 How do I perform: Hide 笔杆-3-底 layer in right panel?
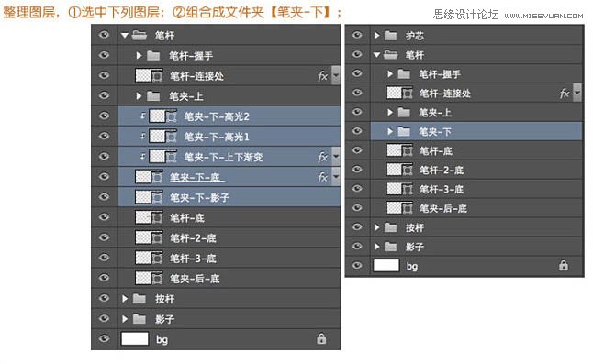[357, 189]
